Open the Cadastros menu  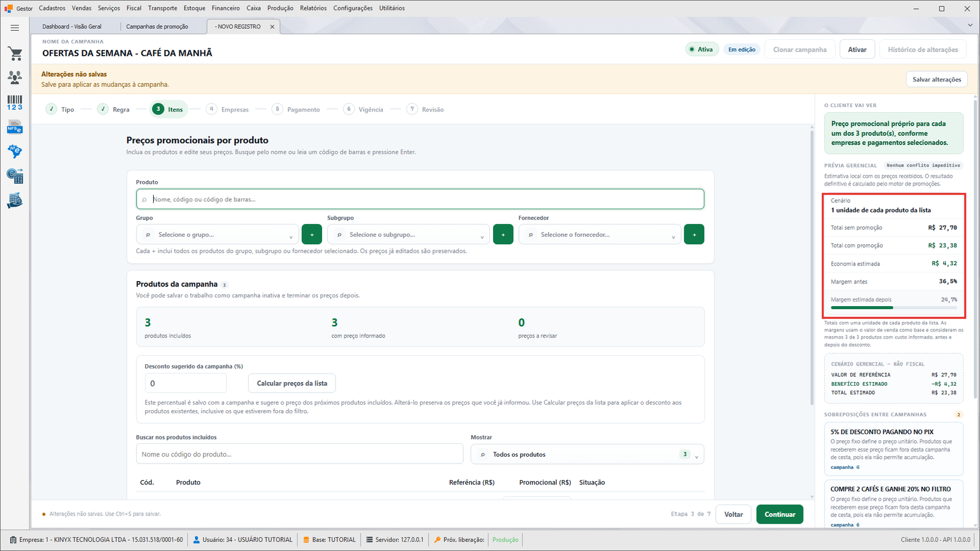52,8
